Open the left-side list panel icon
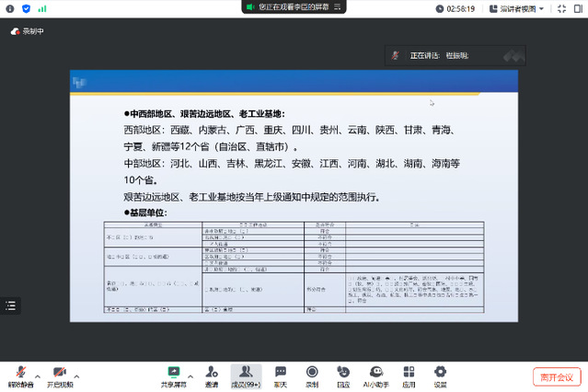This screenshot has height=392, width=588. tap(10, 305)
